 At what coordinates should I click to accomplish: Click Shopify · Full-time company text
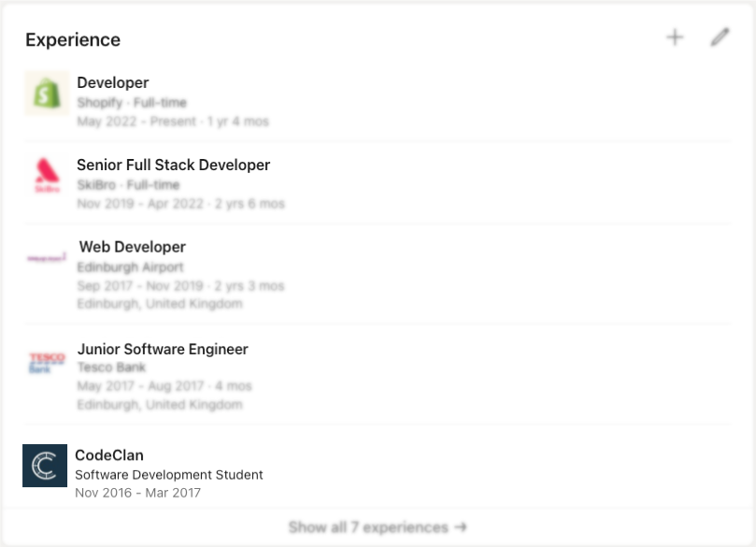coord(132,102)
